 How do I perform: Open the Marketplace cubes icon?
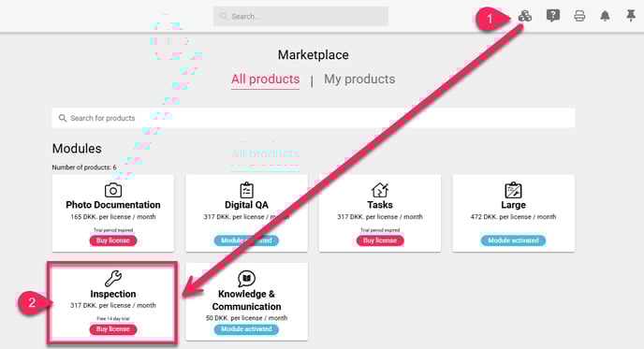click(525, 16)
